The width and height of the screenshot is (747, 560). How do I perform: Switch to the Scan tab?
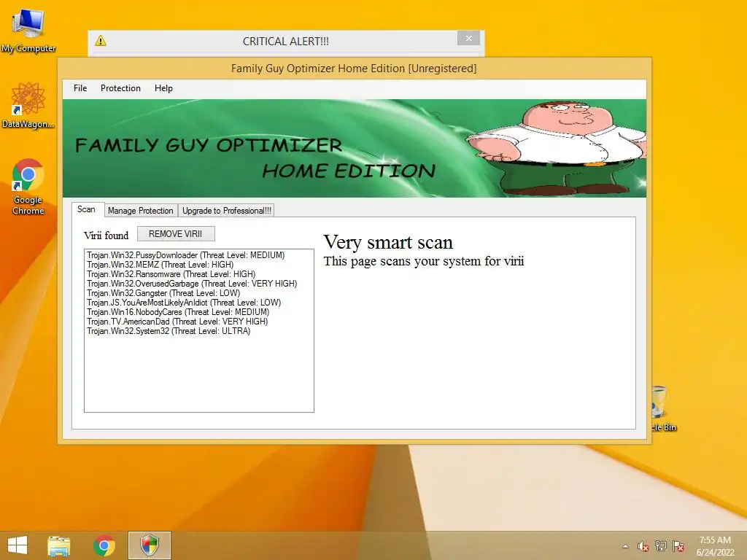(86, 209)
